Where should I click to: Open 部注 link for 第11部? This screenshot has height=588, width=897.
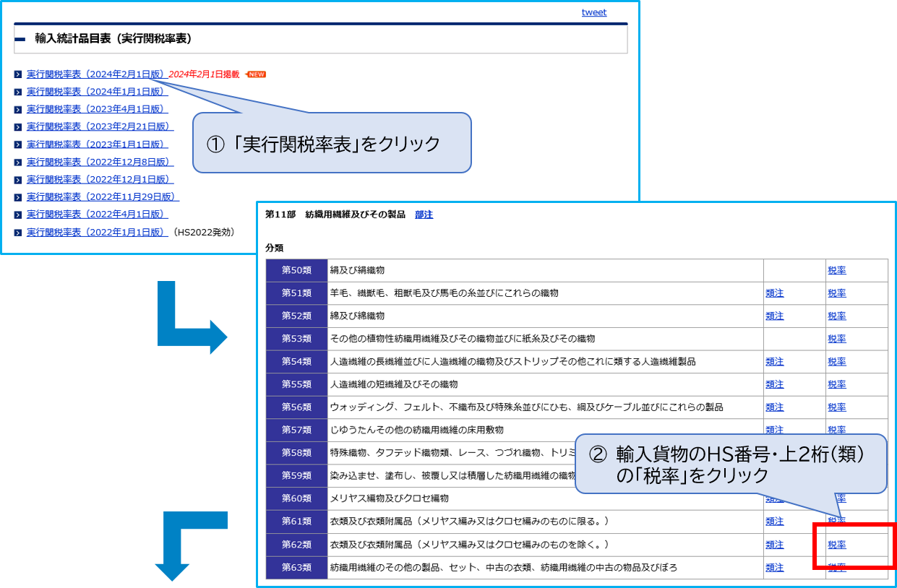424,215
